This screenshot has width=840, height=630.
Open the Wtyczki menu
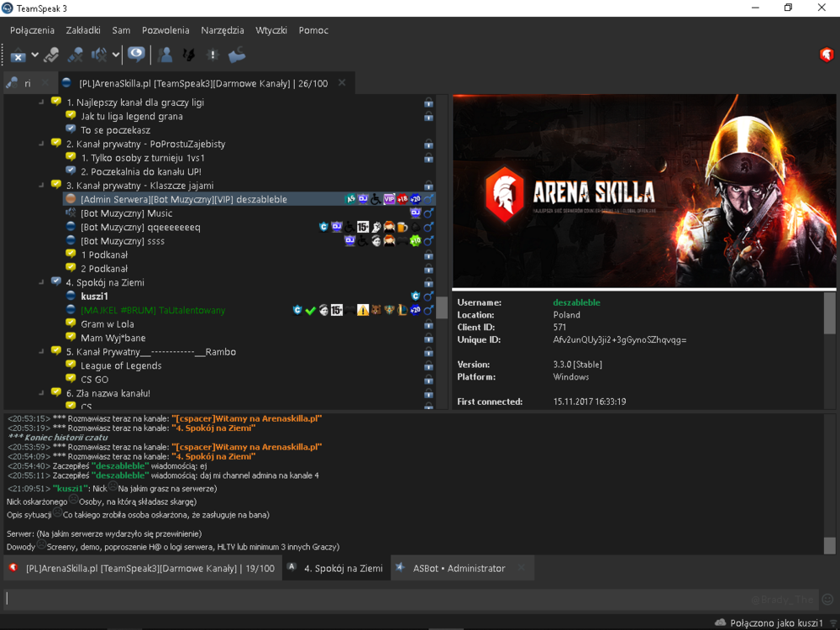[x=271, y=30]
